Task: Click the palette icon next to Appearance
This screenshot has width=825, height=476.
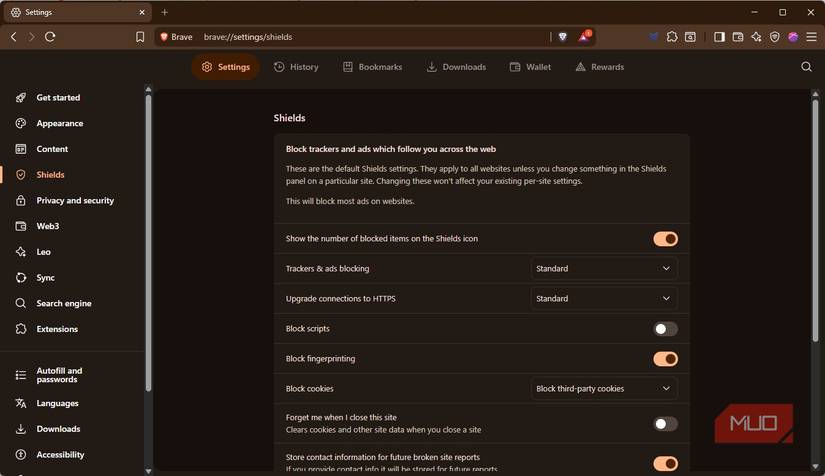Action: [x=21, y=123]
